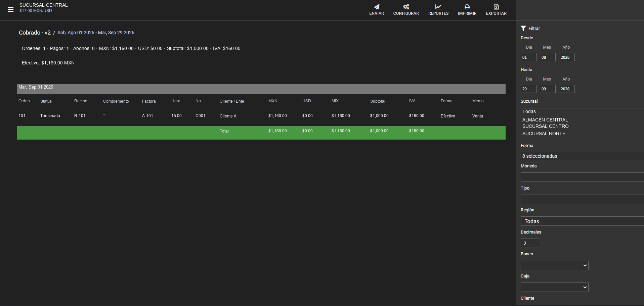Click the Enviar paper plane icon

[377, 7]
